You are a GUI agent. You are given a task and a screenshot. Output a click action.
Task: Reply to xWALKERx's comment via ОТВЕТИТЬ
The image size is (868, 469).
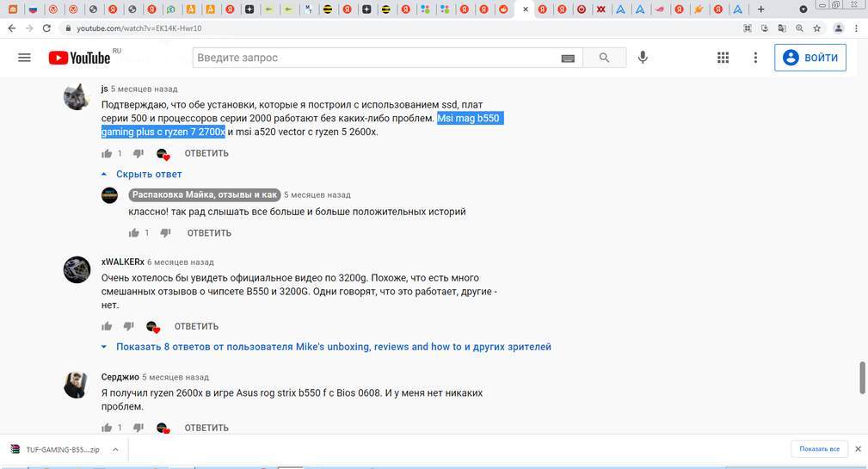tap(196, 327)
